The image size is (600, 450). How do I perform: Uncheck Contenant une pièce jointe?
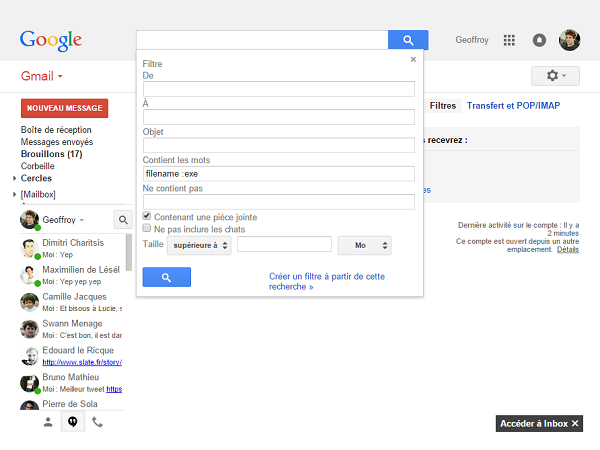[147, 216]
